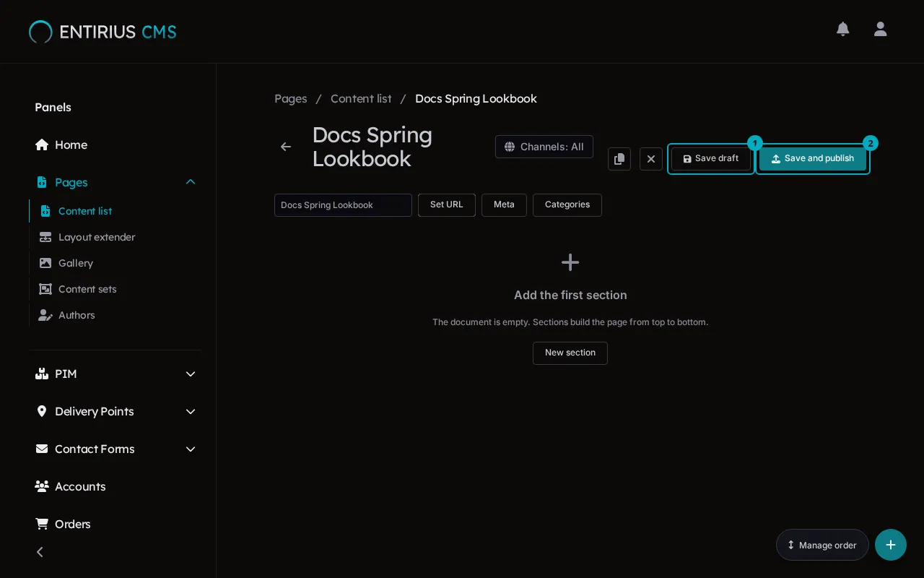Collapse the Pages menu chevron
Viewport: 924px width, 578px height.
191,182
